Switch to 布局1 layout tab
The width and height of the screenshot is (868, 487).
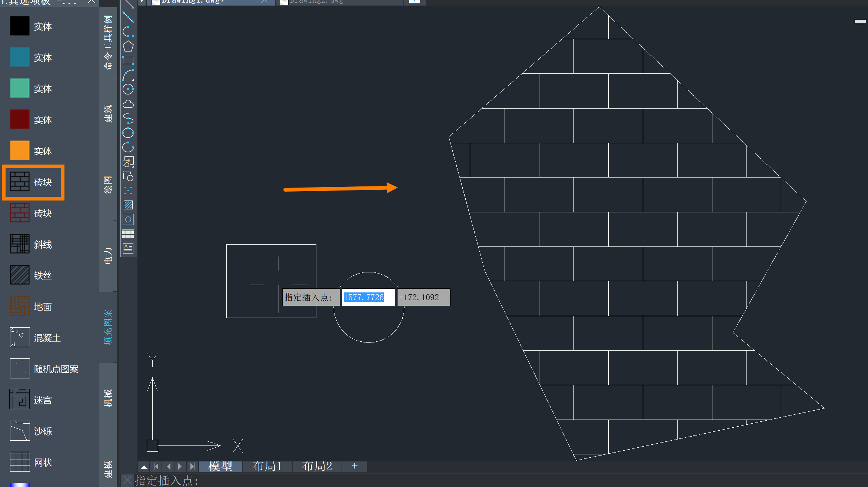click(x=267, y=466)
